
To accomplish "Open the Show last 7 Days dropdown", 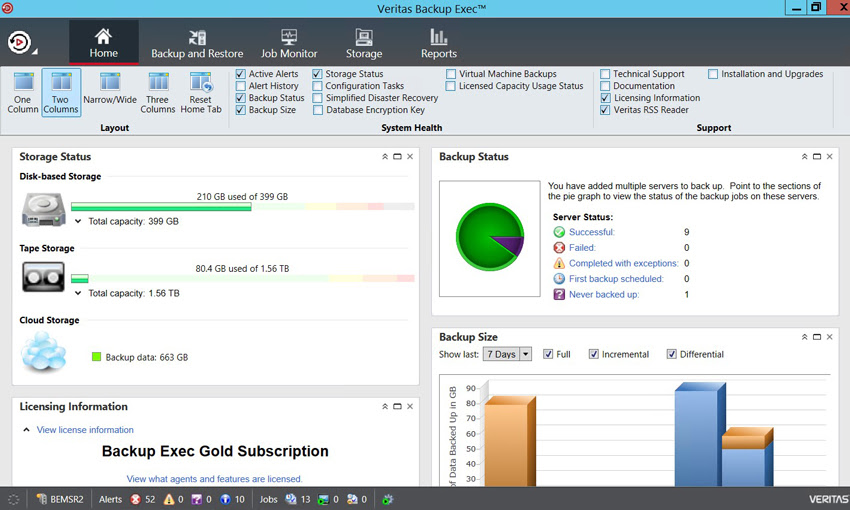I will pyautogui.click(x=507, y=354).
